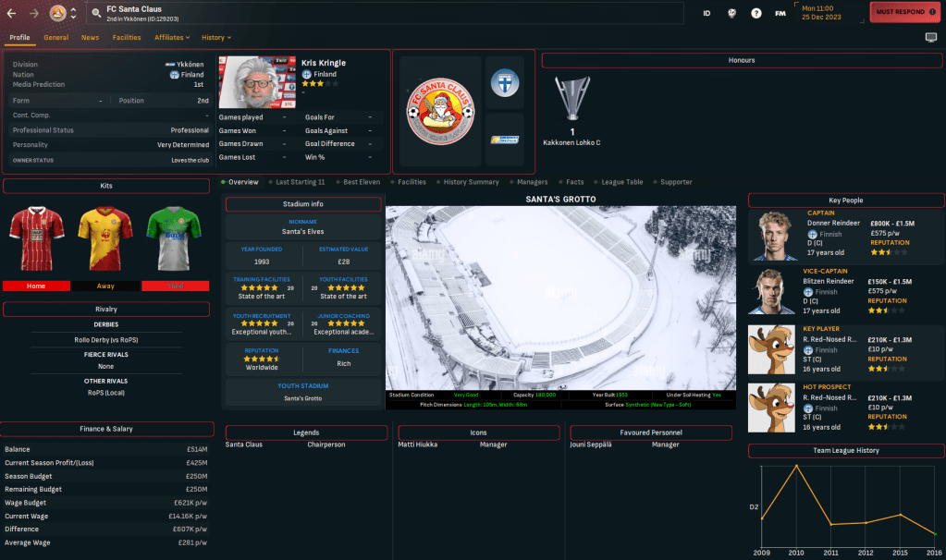Expand the History dropdown
Viewport: 946px width, 560px height.
216,38
